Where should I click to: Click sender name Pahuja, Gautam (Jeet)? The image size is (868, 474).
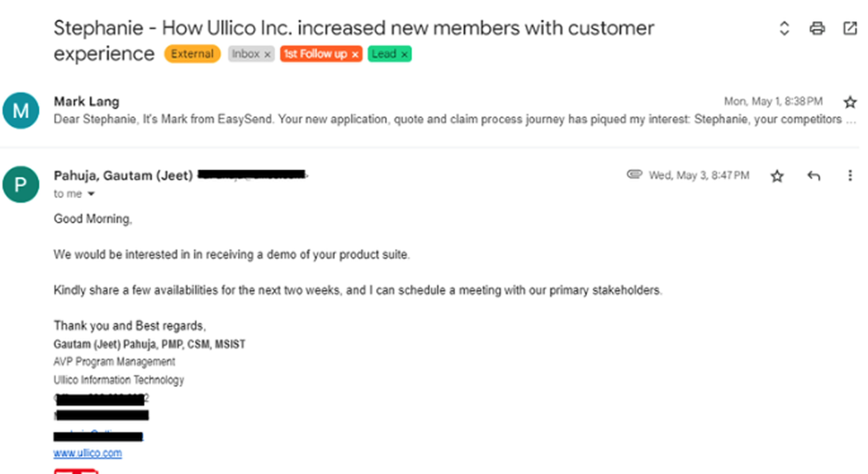coord(123,176)
